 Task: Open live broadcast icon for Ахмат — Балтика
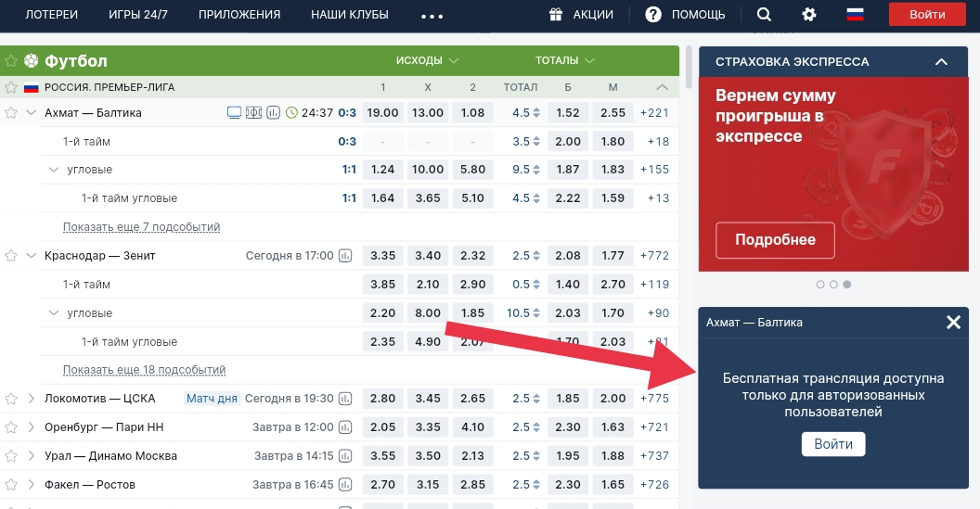pos(234,113)
